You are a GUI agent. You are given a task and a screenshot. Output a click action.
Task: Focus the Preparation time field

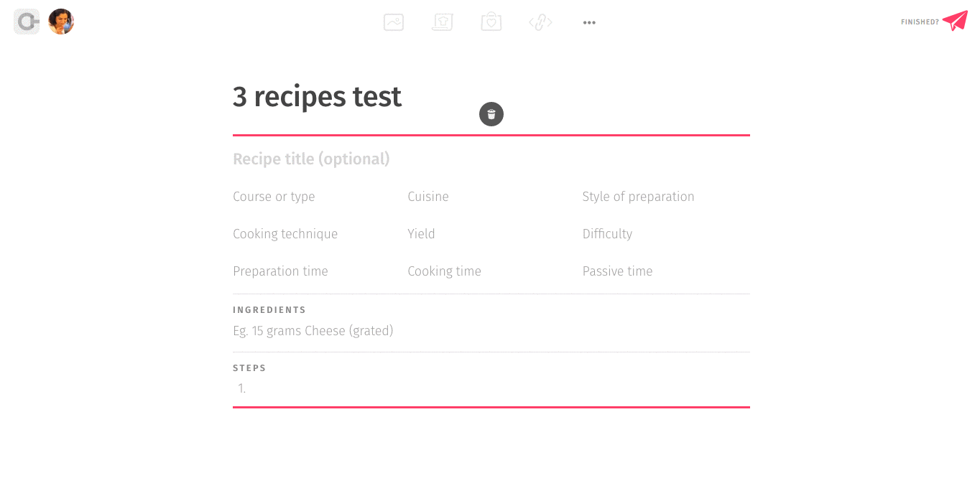tap(280, 271)
